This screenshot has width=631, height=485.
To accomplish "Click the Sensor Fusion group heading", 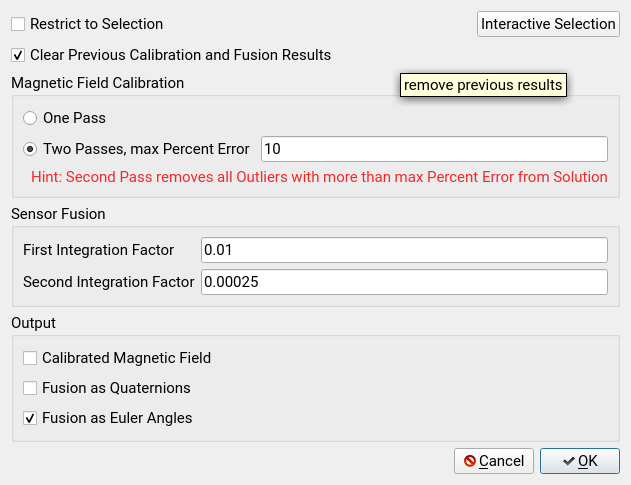I will (58, 214).
